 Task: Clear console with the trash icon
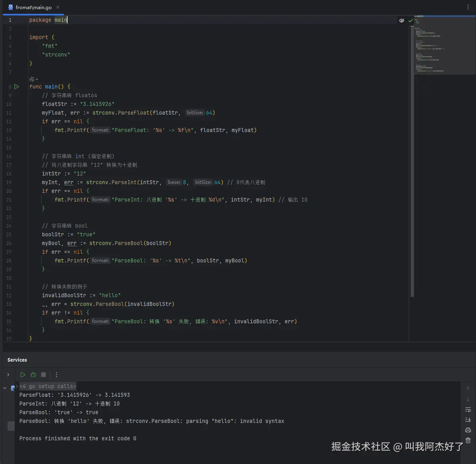click(x=468, y=440)
